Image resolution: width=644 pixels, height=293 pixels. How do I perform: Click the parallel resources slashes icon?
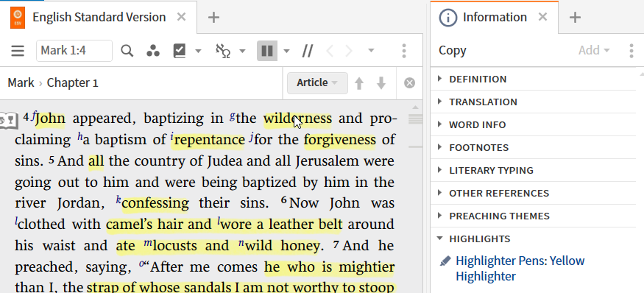pyautogui.click(x=307, y=51)
